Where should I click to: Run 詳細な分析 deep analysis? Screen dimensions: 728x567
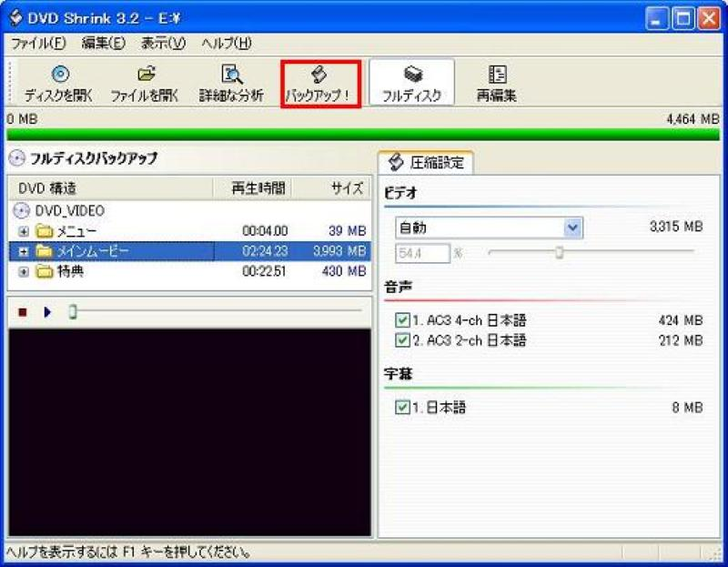(x=232, y=80)
